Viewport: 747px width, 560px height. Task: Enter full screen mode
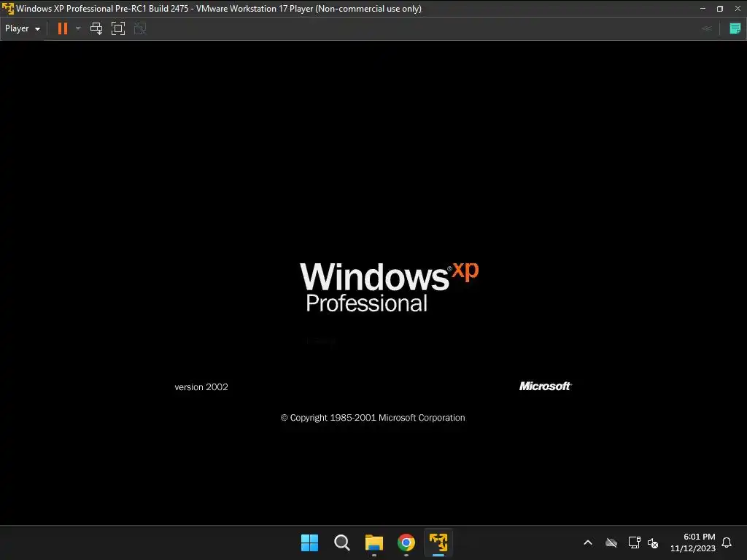118,28
